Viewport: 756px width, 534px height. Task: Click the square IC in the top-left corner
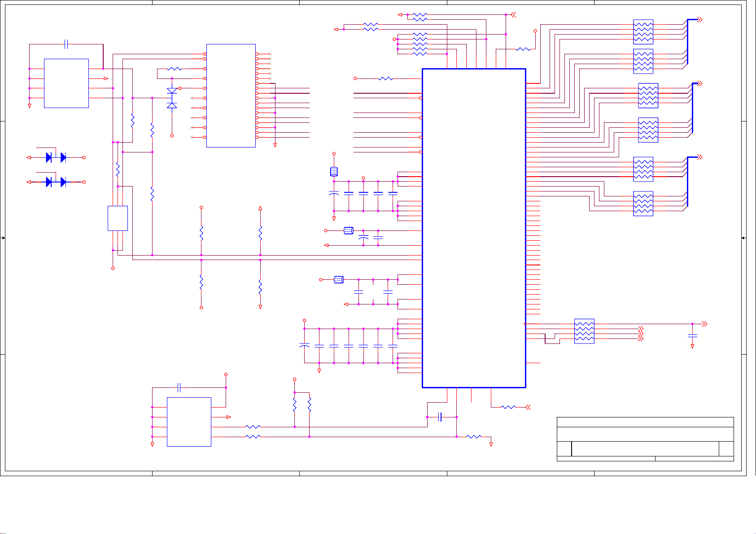pos(66,83)
